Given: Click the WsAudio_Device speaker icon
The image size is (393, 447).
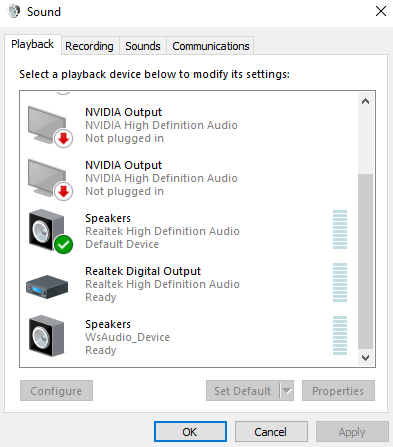Looking at the screenshot, I should click(46, 336).
